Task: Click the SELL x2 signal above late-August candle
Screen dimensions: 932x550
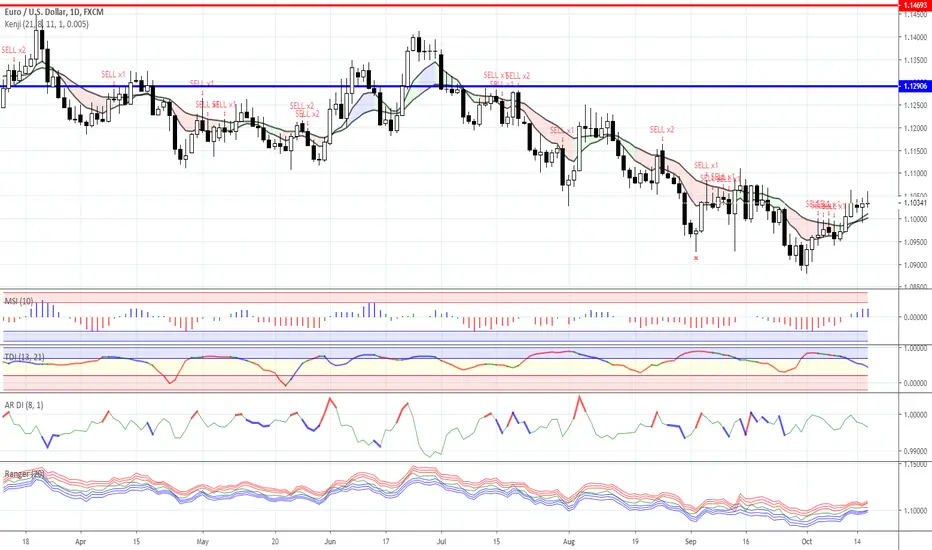Action: (x=662, y=129)
